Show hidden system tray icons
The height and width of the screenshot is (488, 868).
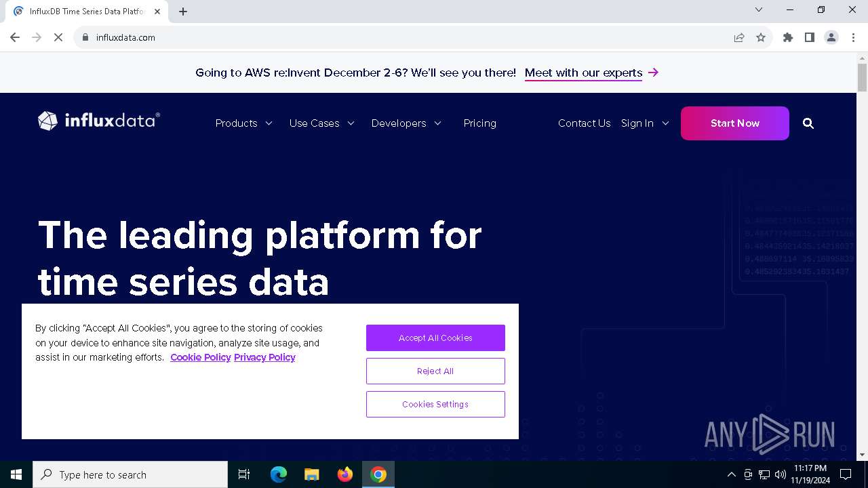(x=731, y=474)
